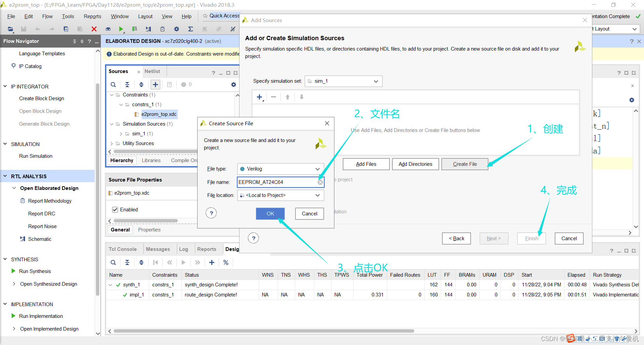This screenshot has width=644, height=345.
Task: Click Create Block Design
Action: [42, 98]
